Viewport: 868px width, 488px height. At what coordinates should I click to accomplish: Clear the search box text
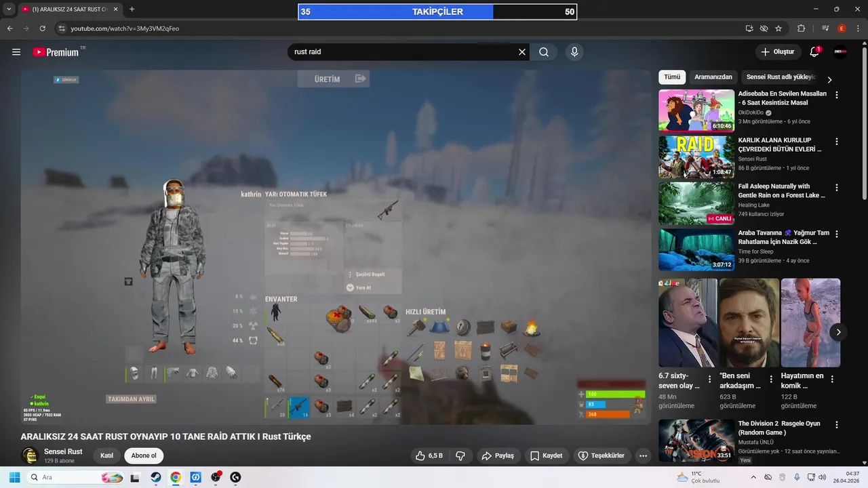pyautogui.click(x=522, y=52)
